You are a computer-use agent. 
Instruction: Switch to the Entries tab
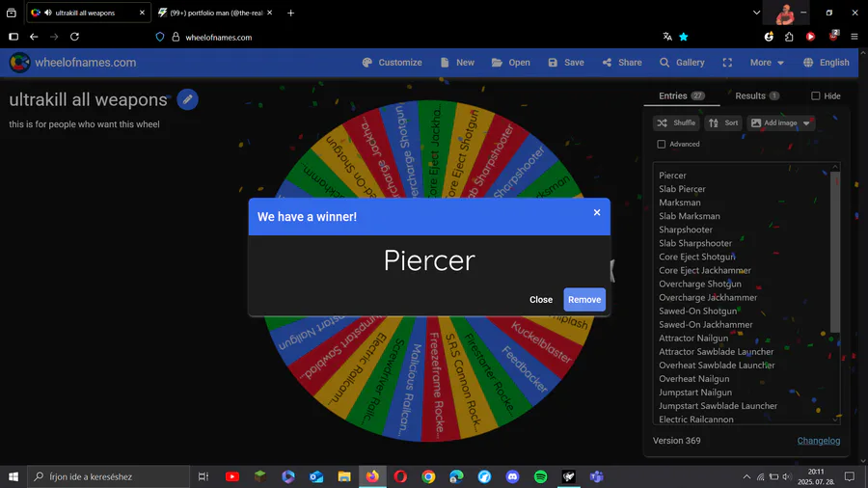tap(682, 95)
